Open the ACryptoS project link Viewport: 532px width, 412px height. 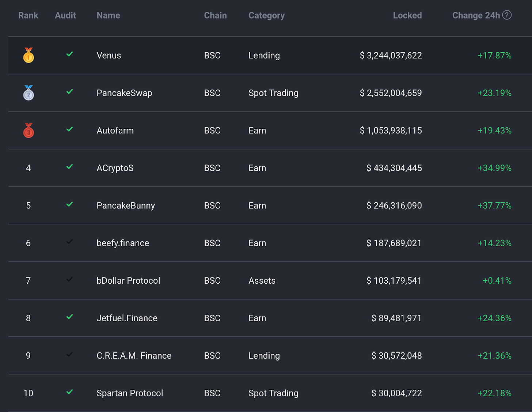115,168
